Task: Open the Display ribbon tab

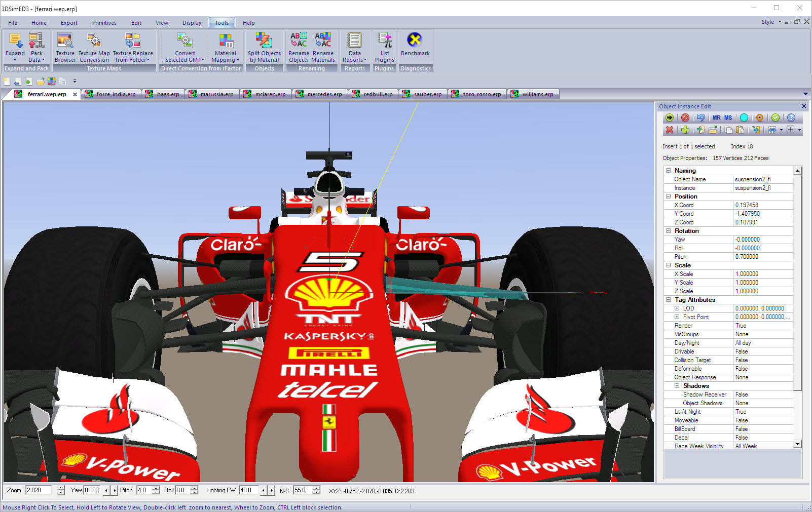Action: point(192,23)
